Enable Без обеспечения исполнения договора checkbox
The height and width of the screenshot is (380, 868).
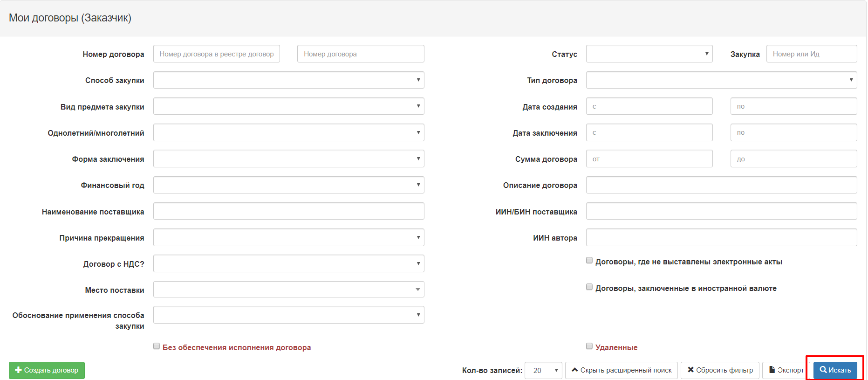pyautogui.click(x=157, y=346)
